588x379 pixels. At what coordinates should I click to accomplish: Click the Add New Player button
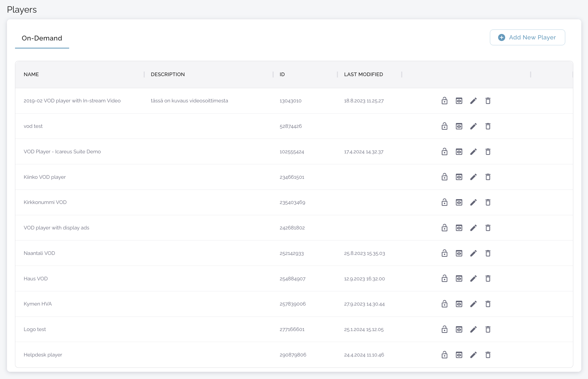[527, 38]
